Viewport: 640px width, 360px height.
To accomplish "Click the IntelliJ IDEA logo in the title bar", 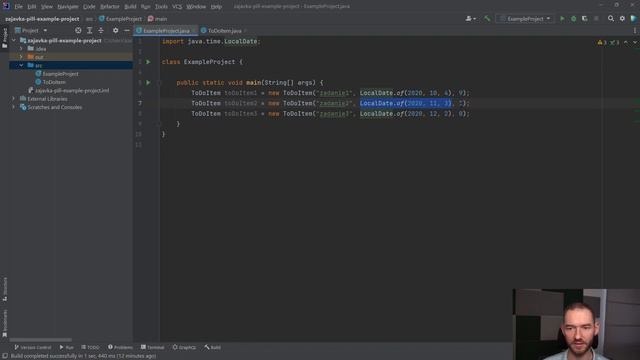I will coord(6,6).
